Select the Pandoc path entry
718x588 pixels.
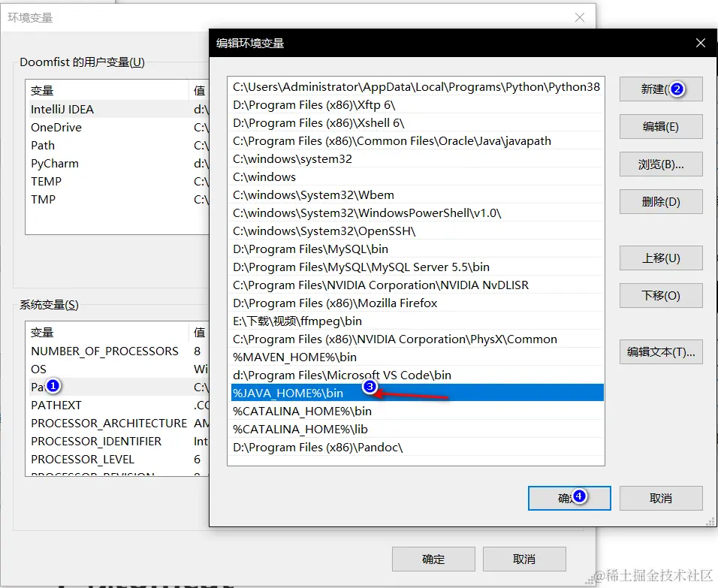[416, 447]
